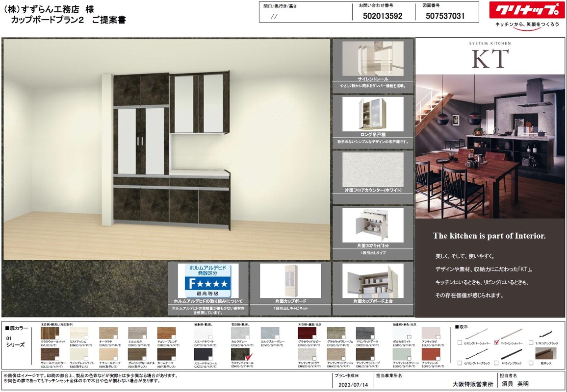
Task: Uncheck the Y/ラインシルバー handle checkbox
Action: pyautogui.click(x=496, y=343)
